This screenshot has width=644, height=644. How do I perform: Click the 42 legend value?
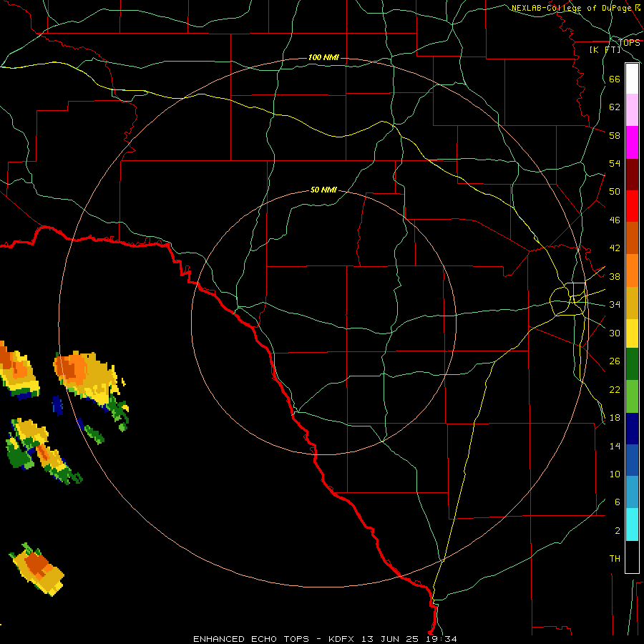pos(615,248)
